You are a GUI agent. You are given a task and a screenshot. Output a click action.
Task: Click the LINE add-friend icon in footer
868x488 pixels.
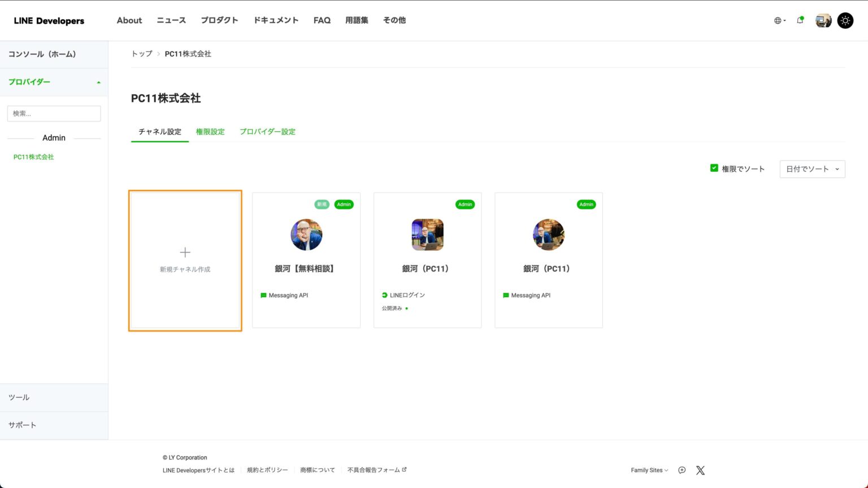(682, 470)
